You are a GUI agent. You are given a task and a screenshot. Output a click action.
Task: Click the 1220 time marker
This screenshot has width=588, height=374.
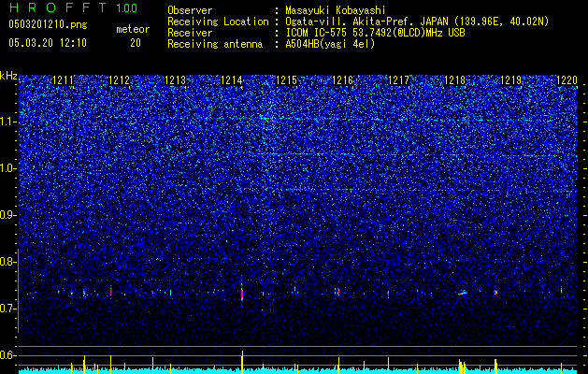(566, 80)
